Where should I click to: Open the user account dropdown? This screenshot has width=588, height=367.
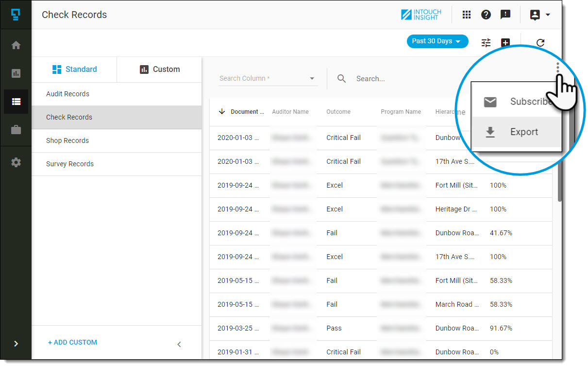tap(539, 15)
